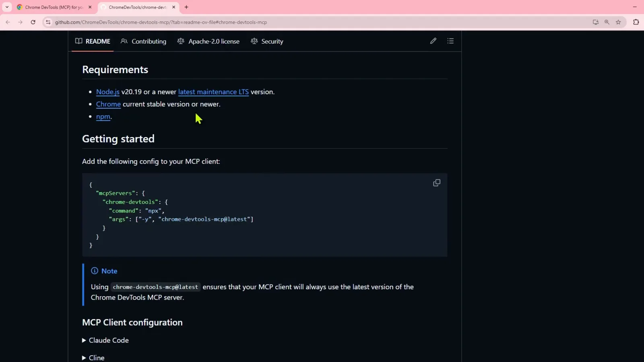Switch to the Contributing tab
The width and height of the screenshot is (644, 362).
pyautogui.click(x=143, y=41)
